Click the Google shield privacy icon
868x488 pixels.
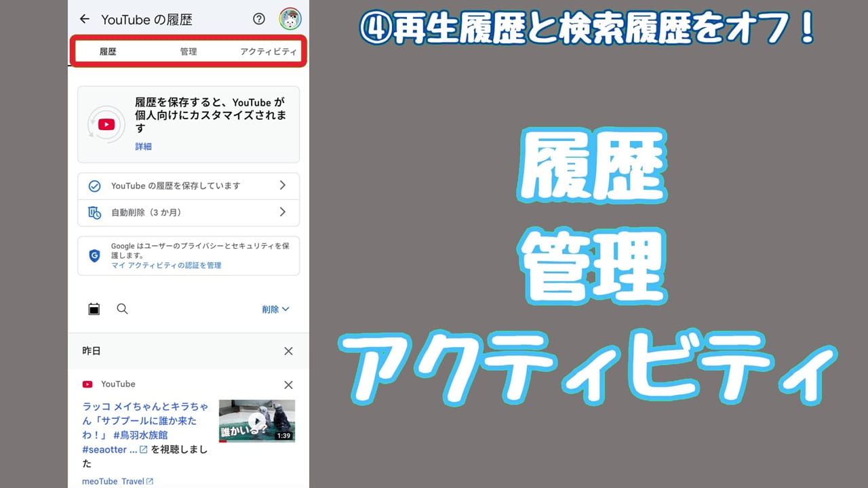[95, 256]
